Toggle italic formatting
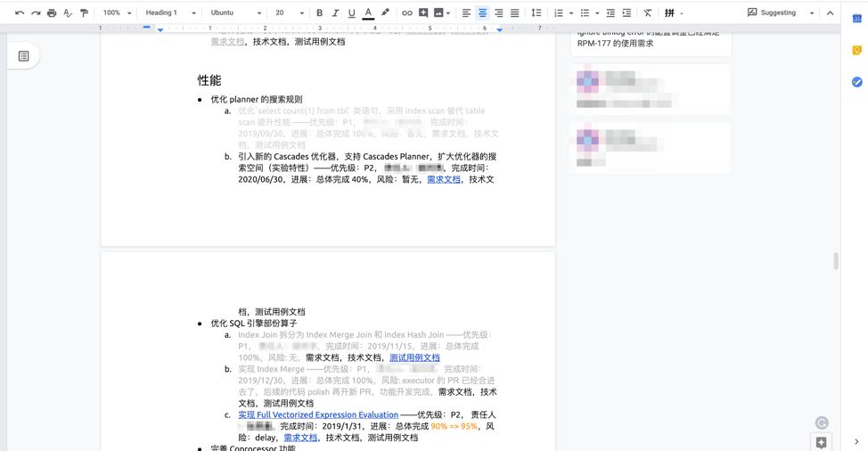Screen dimensions: 868x451 pyautogui.click(x=336, y=13)
